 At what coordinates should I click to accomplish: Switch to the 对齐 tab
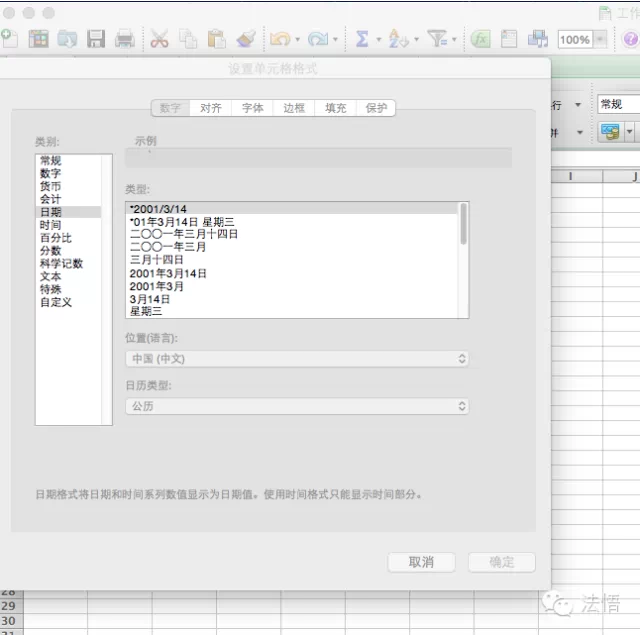211,108
